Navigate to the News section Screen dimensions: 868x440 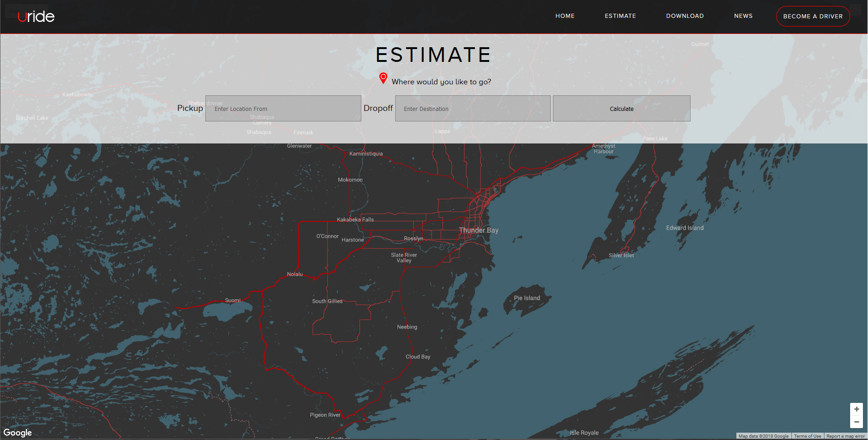(743, 16)
